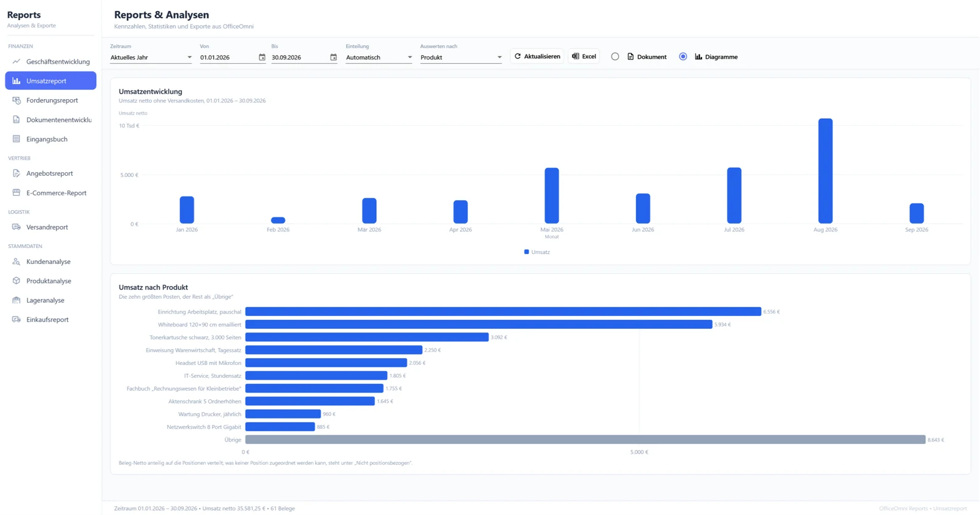Click the Dokument page icon

[x=630, y=56]
